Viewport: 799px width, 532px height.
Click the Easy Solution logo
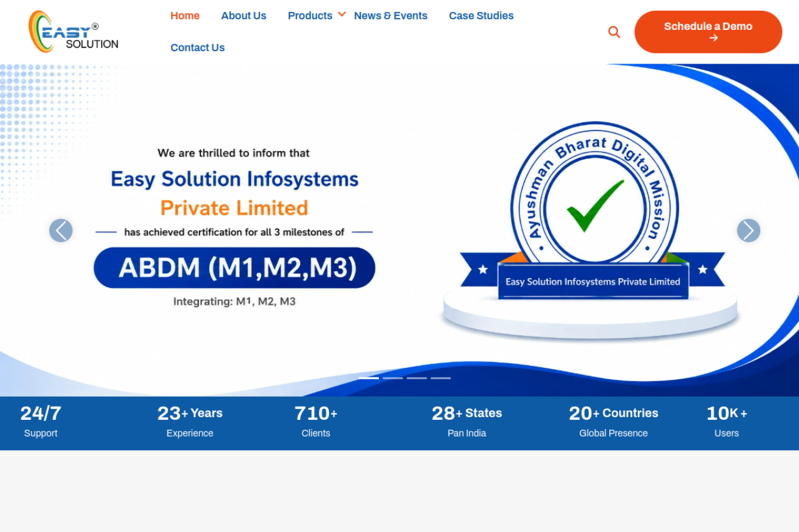74,32
